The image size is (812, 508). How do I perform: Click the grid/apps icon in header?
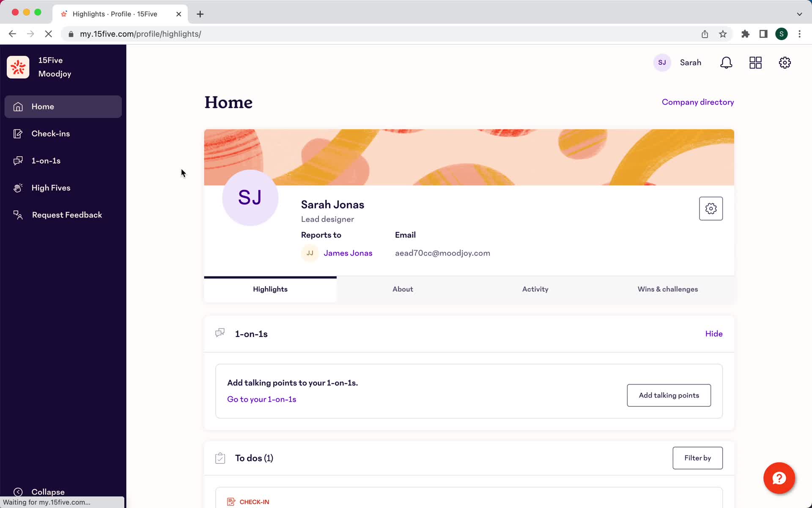pyautogui.click(x=755, y=63)
